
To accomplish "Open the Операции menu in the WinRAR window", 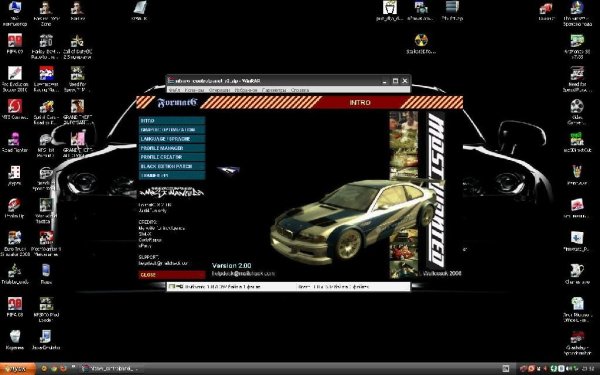I will point(220,90).
